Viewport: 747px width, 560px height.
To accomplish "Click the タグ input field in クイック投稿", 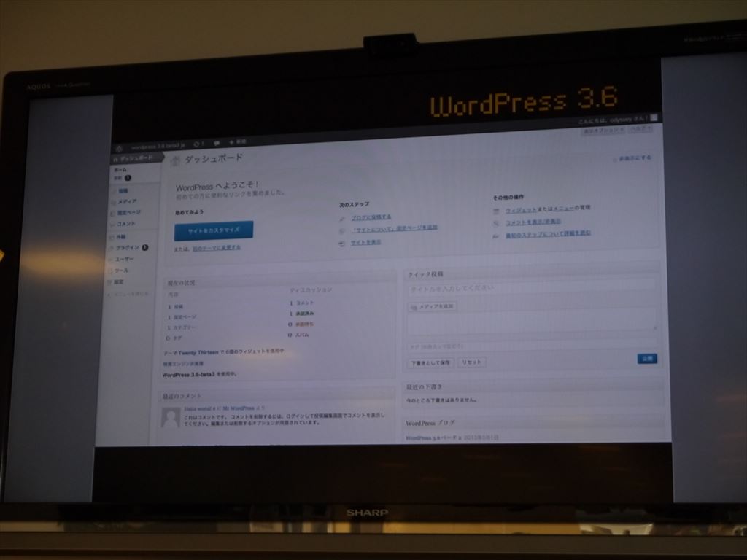I will [x=532, y=345].
